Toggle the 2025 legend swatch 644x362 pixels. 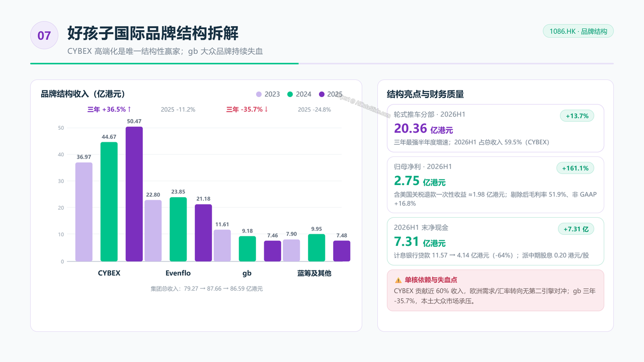(x=321, y=94)
